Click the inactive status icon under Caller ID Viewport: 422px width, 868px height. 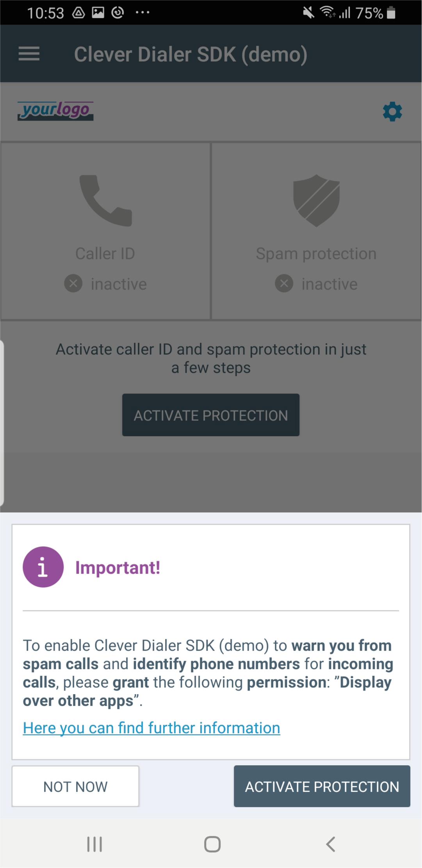click(73, 283)
